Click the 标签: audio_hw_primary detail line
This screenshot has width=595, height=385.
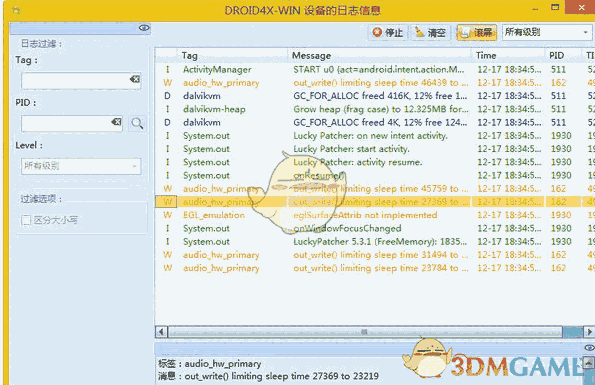[210, 364]
